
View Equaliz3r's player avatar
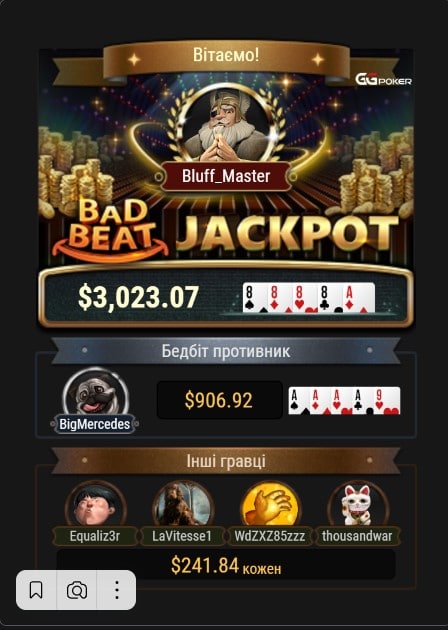pyautogui.click(x=96, y=505)
